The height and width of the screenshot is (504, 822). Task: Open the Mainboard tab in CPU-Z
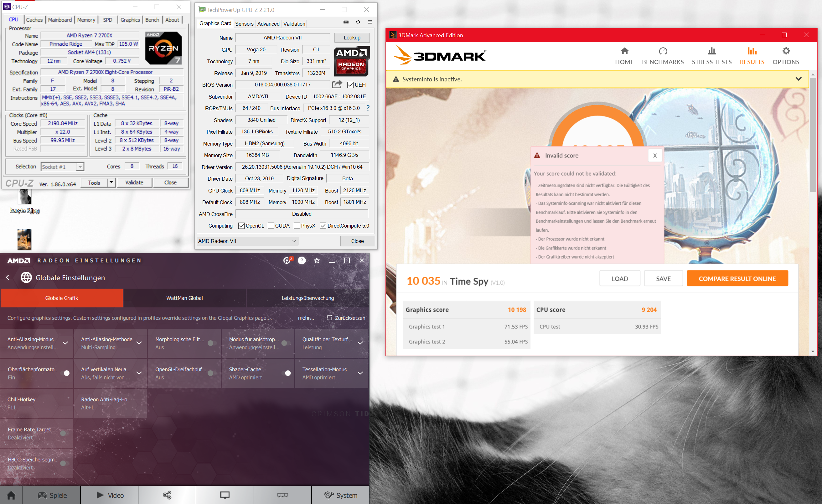click(x=60, y=20)
